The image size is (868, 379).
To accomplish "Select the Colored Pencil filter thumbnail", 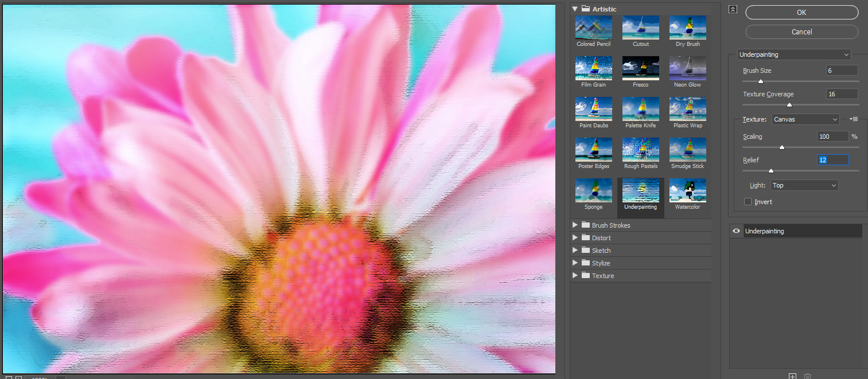I will (x=593, y=28).
